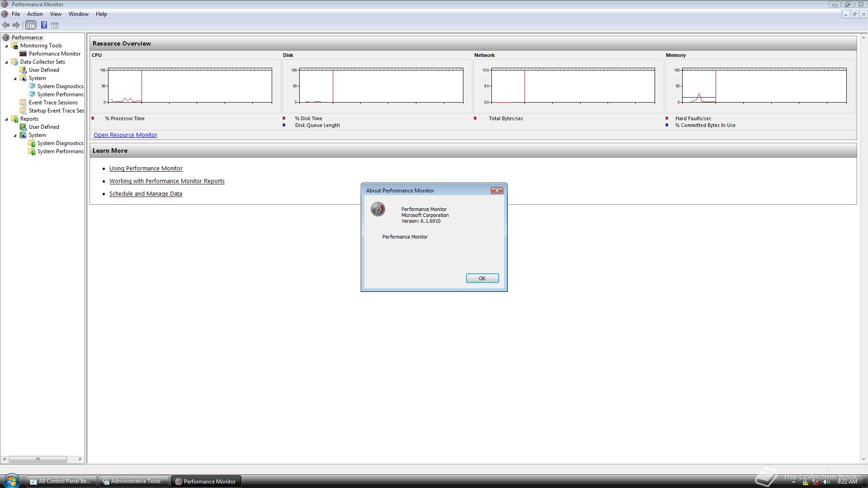Image resolution: width=868 pixels, height=488 pixels.
Task: Open Help using the blue question mark icon
Action: coord(44,25)
